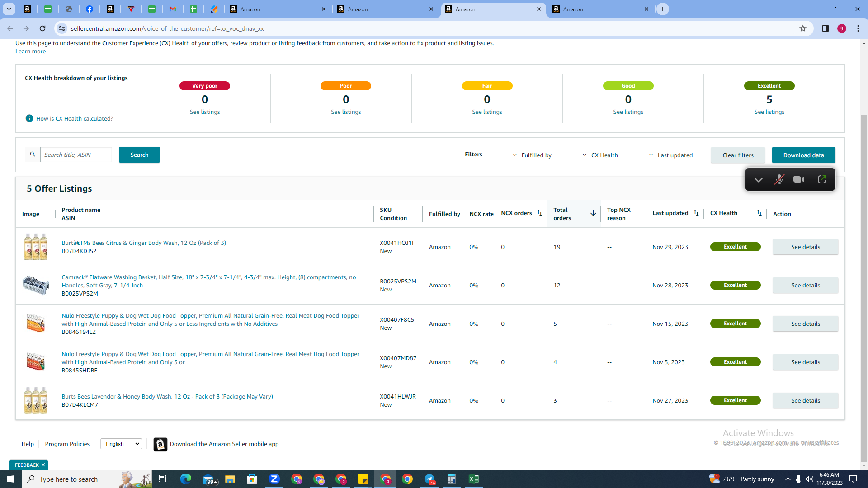Viewport: 868px width, 488px height.
Task: See details for Burts Bees Lavender & Honey
Action: (805, 400)
